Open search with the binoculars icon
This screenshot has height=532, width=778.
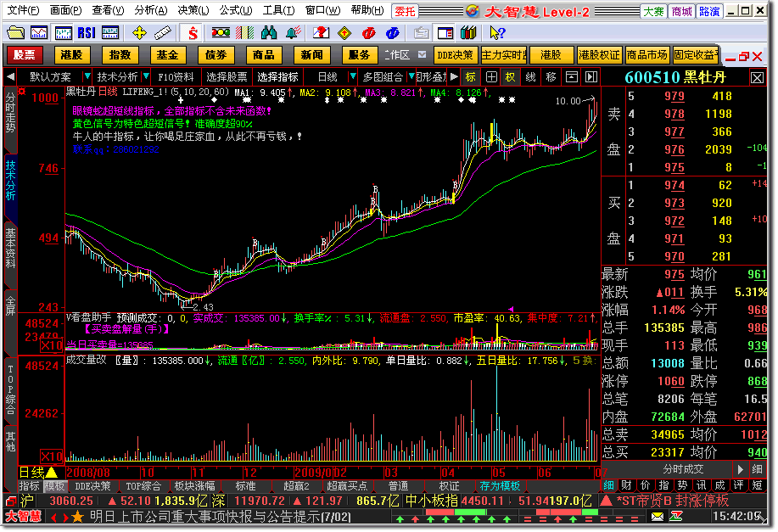point(269,33)
